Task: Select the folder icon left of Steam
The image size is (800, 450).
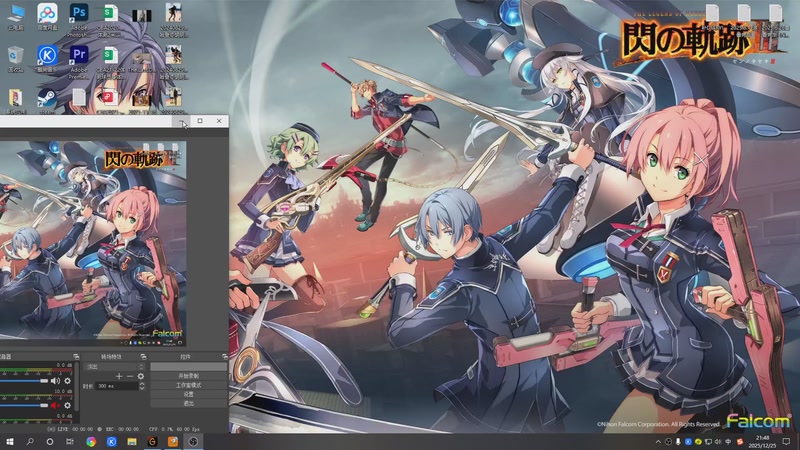Action: (16, 101)
